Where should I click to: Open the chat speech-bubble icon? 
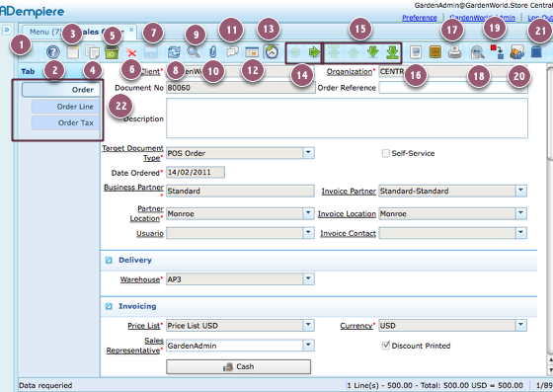(232, 52)
